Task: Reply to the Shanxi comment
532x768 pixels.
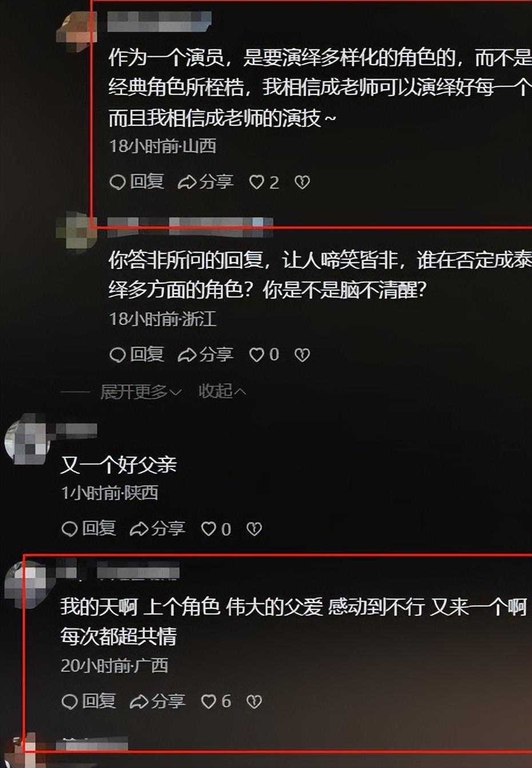Action: (137, 182)
